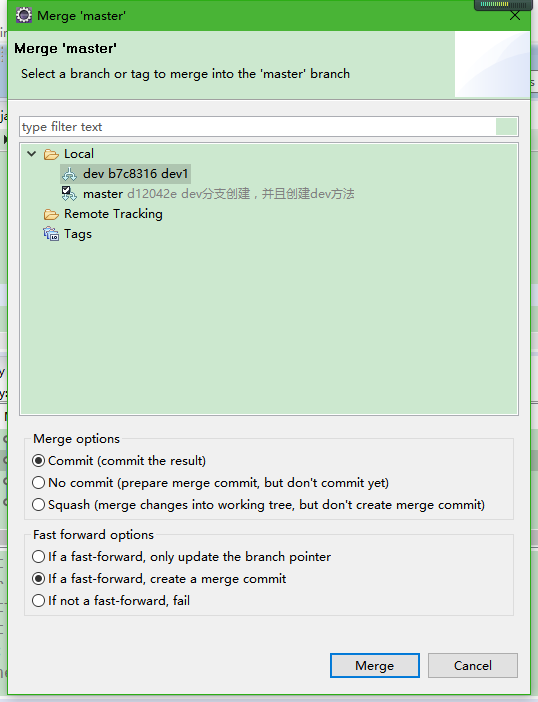Click the Local folder icon
Viewport: 538px width, 702px height.
51,154
